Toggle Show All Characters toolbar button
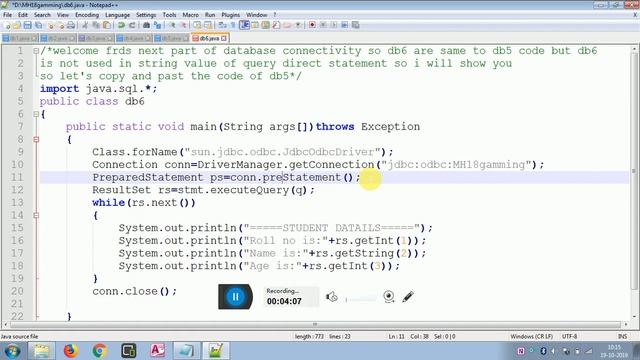The image size is (640, 360). coord(233,25)
